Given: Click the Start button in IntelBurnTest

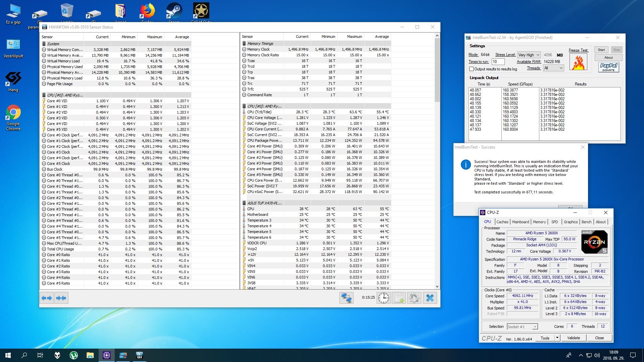Looking at the screenshot, I should 601,50.
